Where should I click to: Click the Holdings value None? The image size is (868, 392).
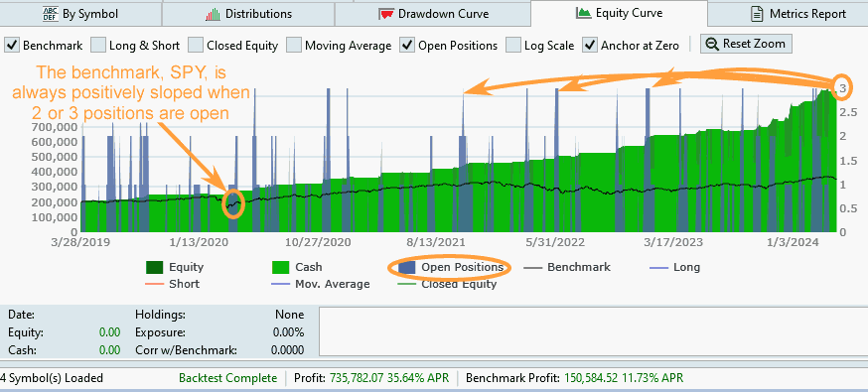[290, 315]
